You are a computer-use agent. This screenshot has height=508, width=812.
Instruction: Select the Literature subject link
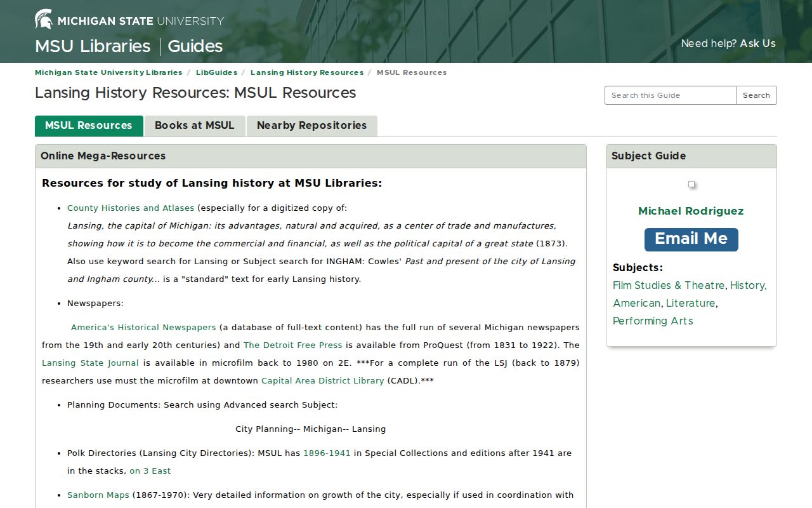(x=691, y=303)
